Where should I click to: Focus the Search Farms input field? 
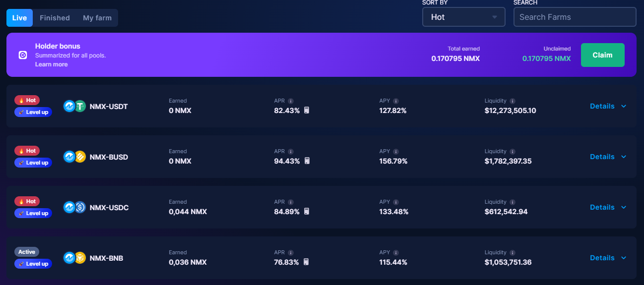(575, 17)
